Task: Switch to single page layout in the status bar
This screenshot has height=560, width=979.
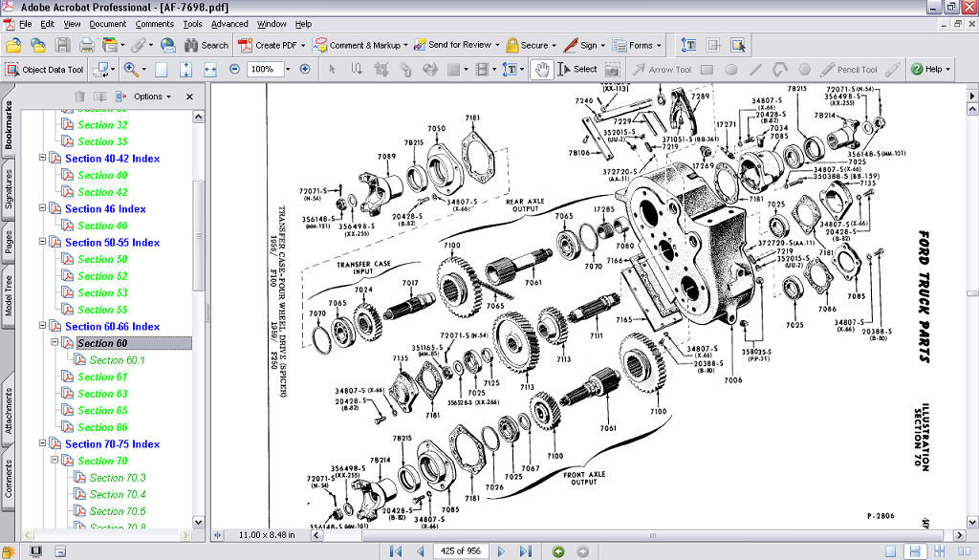Action: coord(891,551)
